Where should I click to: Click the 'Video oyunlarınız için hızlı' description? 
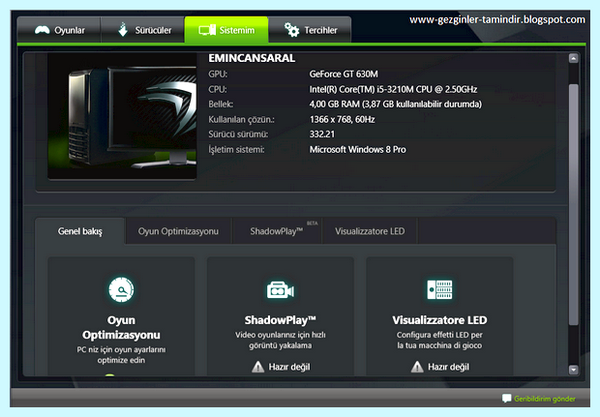tap(280, 335)
